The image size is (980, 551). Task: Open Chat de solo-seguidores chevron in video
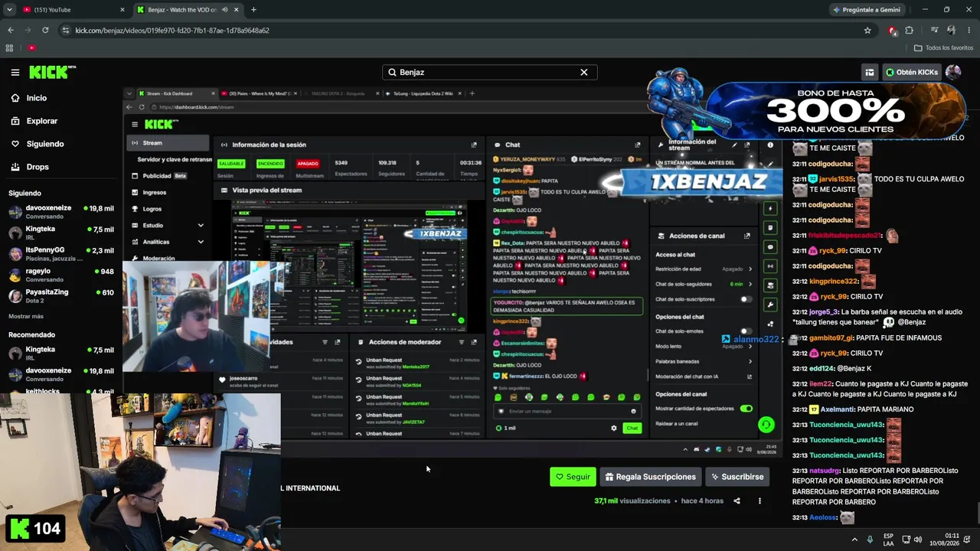pos(750,284)
